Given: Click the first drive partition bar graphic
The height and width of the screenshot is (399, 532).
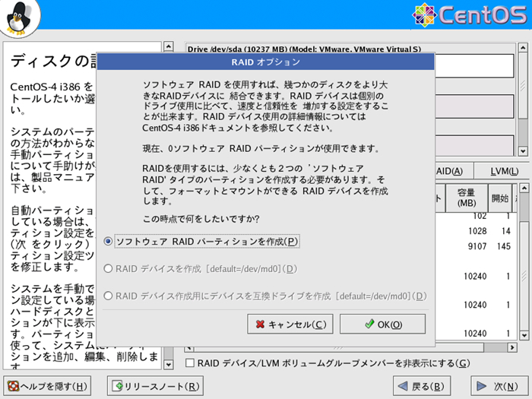Looking at the screenshot, I should coord(474,66).
